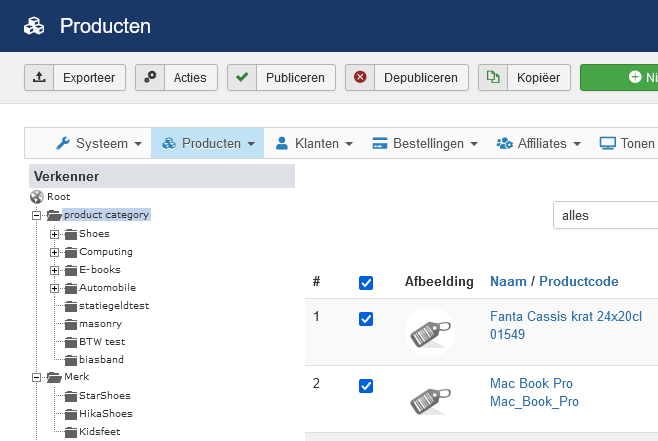The height and width of the screenshot is (441, 658).
Task: Open the Systeem menu
Action: tap(99, 144)
